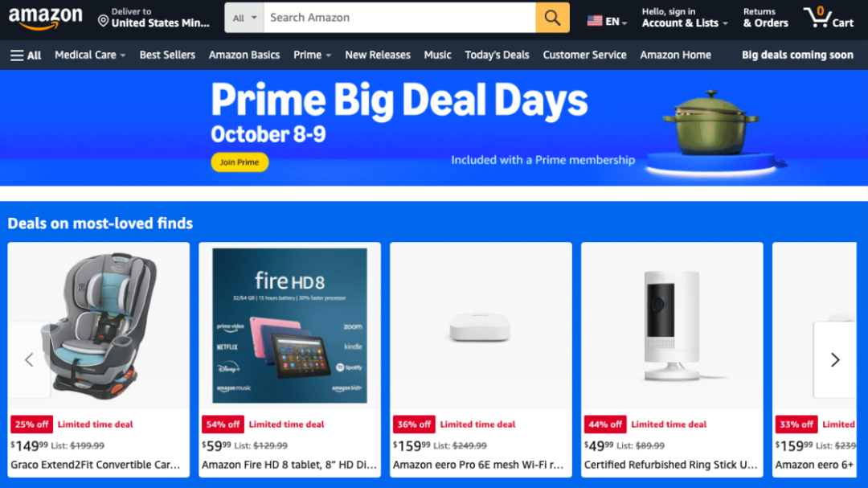Open Customer Service page
Image resolution: width=868 pixels, height=488 pixels.
coord(584,55)
